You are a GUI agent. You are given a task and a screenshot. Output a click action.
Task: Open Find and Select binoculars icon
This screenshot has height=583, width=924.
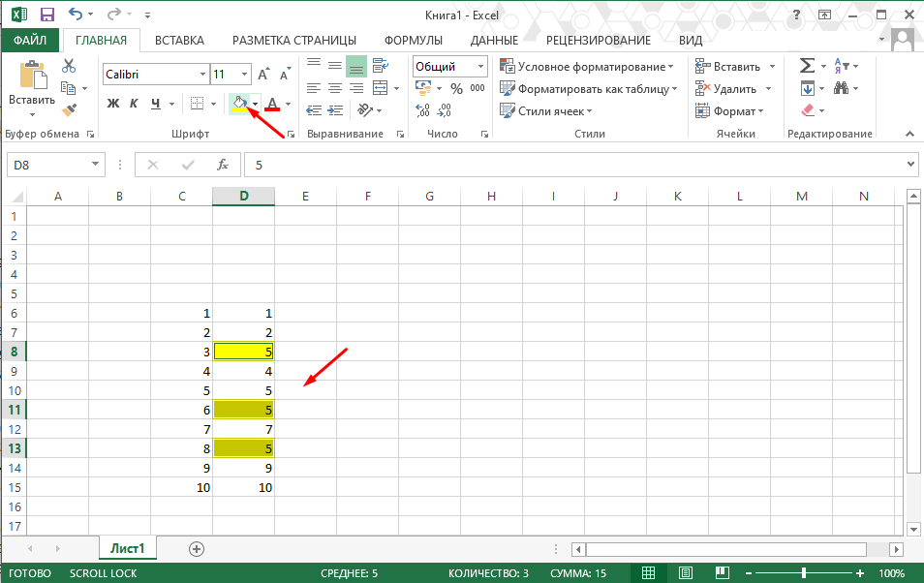click(841, 88)
